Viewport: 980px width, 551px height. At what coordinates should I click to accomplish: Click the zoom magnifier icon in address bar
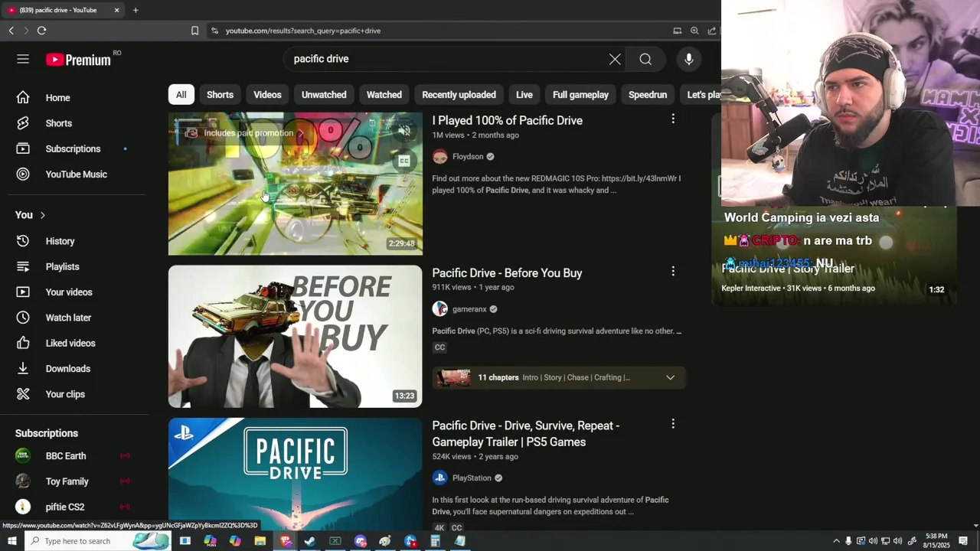[x=694, y=31]
